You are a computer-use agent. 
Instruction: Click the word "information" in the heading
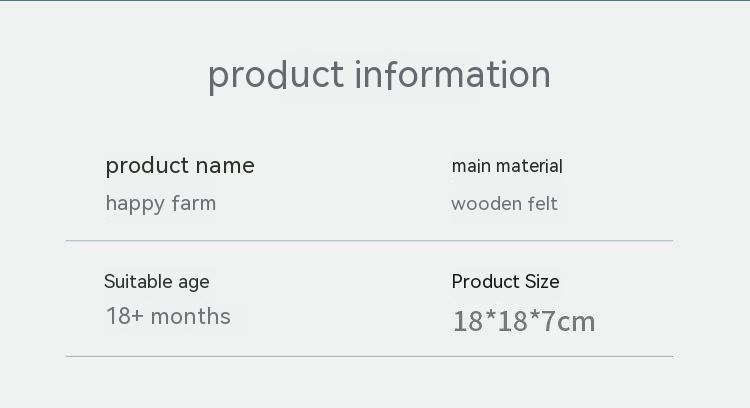click(452, 75)
